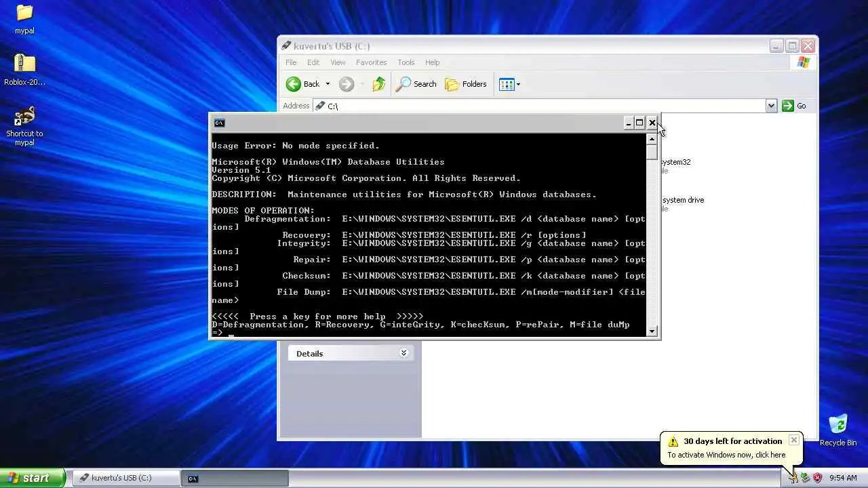Viewport: 868px width, 488px height.
Task: Click the 'Press a key for more help' line
Action: (x=317, y=317)
